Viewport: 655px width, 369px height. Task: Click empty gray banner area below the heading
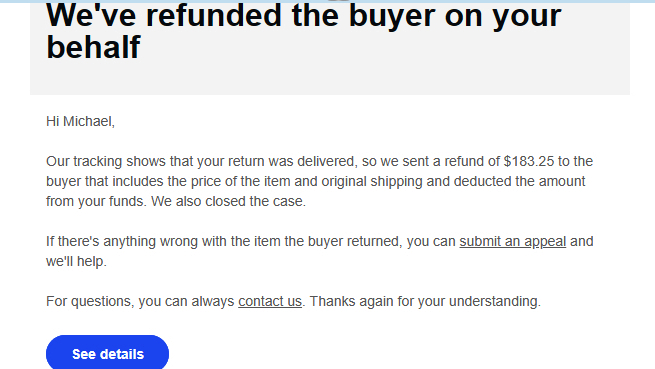[330, 79]
